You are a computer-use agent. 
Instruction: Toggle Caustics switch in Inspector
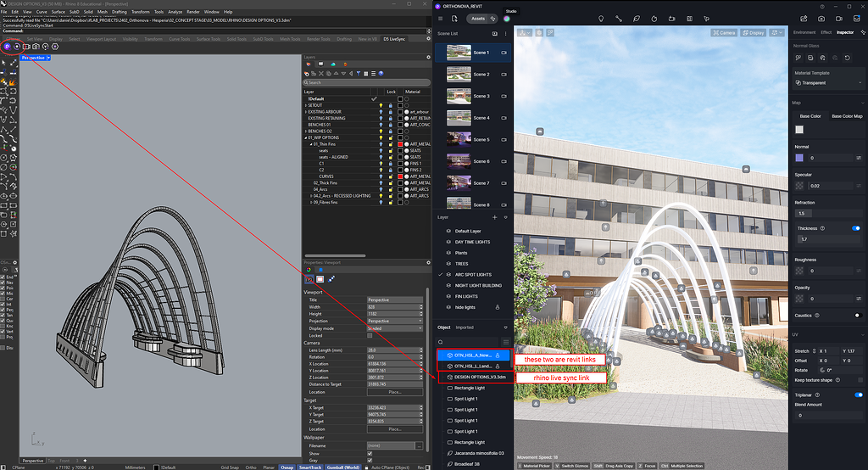858,316
